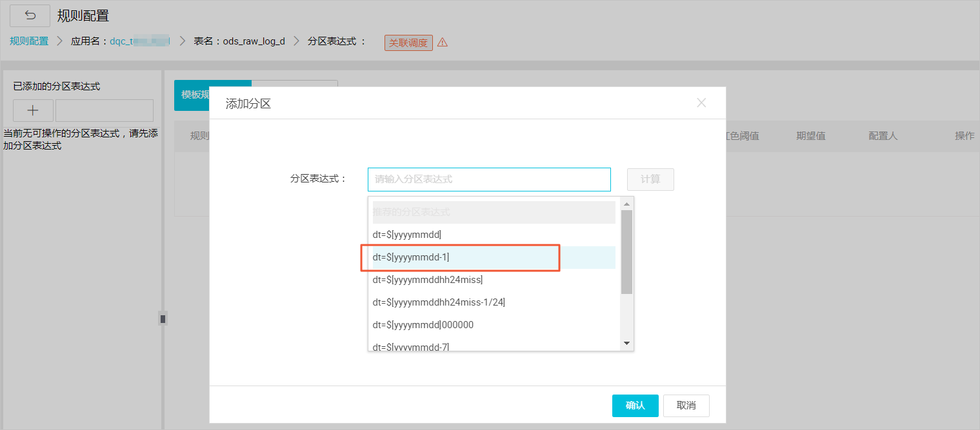The image size is (980, 430).
Task: Open the 规则配置 breadcrumb link
Action: pos(29,41)
